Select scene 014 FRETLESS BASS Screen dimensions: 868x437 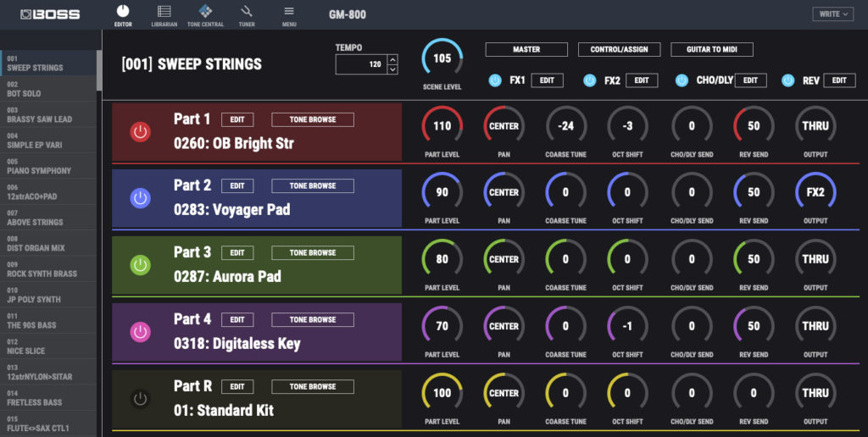48,398
